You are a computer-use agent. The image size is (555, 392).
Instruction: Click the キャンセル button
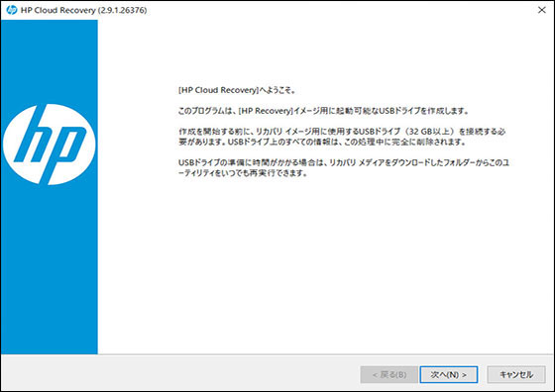pyautogui.click(x=516, y=375)
